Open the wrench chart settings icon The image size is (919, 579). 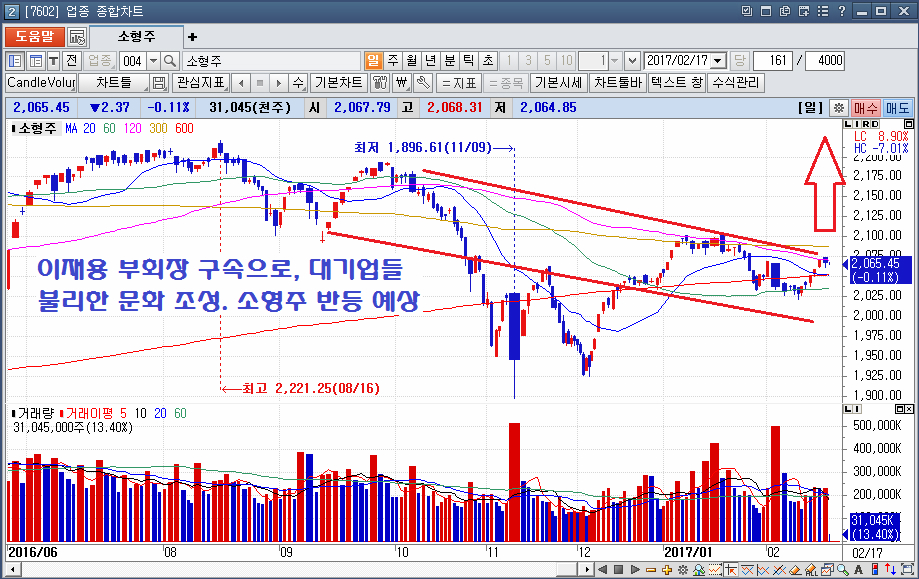tap(422, 83)
